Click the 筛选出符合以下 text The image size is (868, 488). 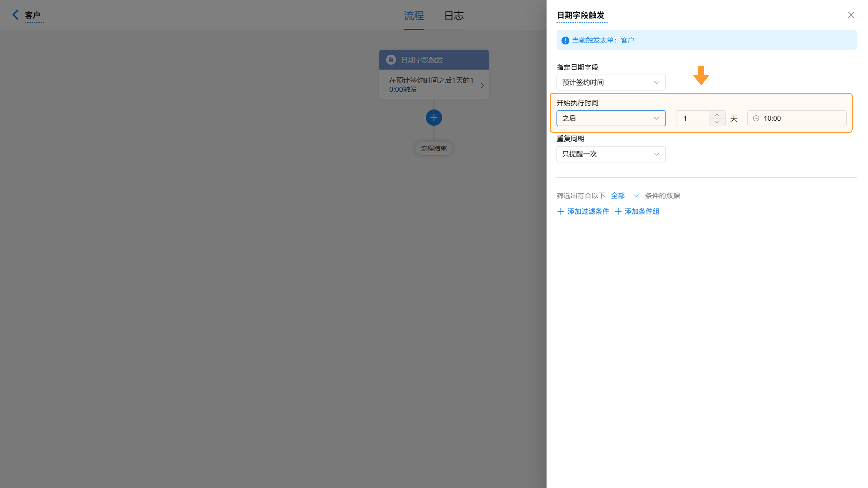[580, 195]
